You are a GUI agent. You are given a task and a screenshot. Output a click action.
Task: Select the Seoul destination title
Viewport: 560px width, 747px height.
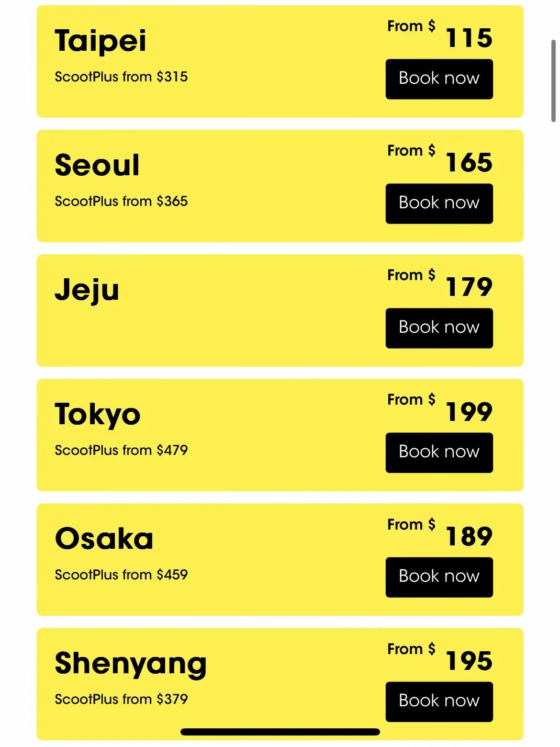pyautogui.click(x=97, y=165)
